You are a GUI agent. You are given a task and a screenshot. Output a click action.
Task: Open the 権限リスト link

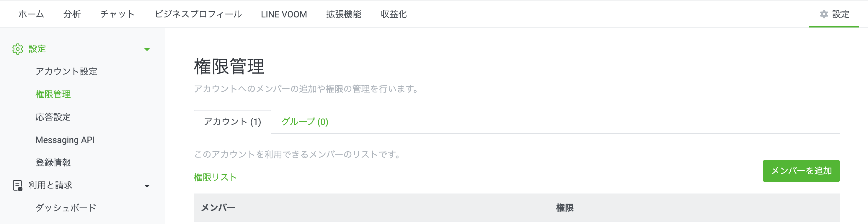point(215,177)
